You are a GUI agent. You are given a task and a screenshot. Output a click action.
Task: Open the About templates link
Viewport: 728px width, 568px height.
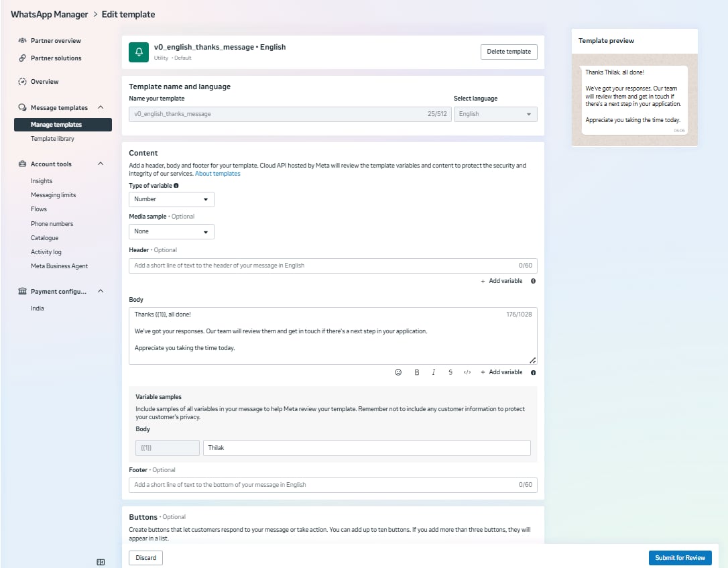(218, 174)
